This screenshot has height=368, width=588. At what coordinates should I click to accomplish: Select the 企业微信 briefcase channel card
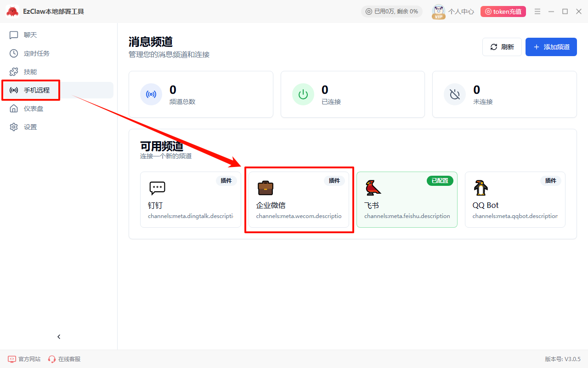click(299, 200)
